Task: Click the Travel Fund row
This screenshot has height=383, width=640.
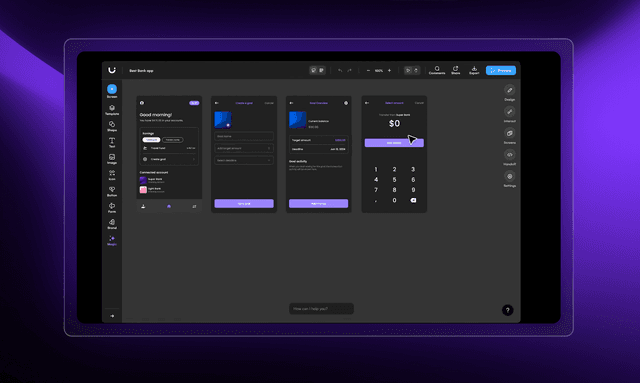Action: pos(169,148)
